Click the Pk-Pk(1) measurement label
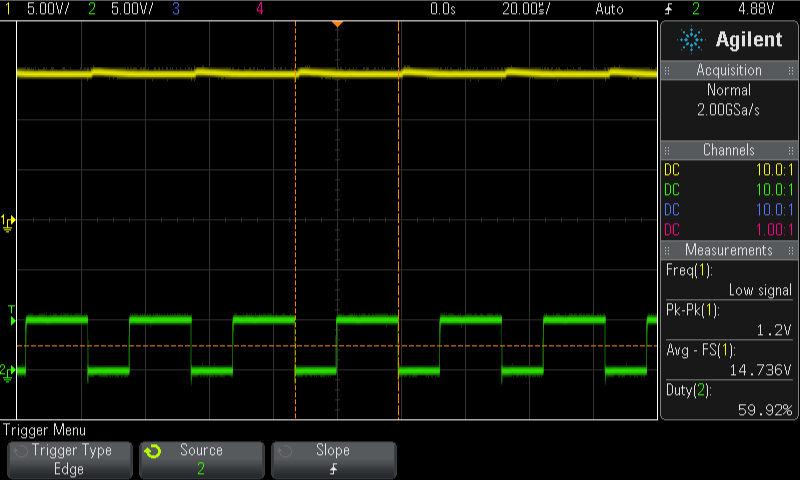 (x=692, y=310)
